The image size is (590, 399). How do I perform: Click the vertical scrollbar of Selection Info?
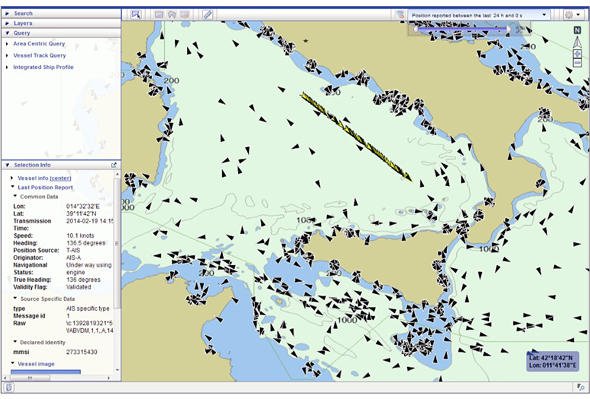click(x=117, y=243)
